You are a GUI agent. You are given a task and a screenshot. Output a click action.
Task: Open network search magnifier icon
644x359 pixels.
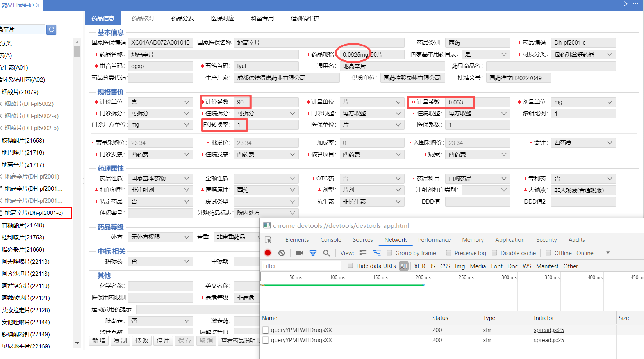click(x=326, y=253)
